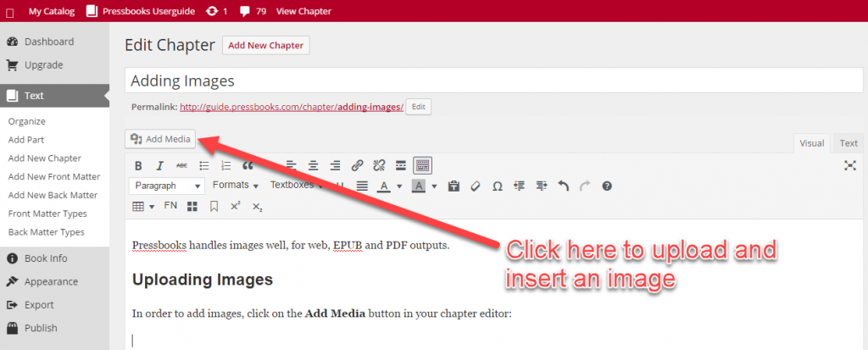The width and height of the screenshot is (868, 350).
Task: Increase indent of paragraph
Action: point(541,186)
